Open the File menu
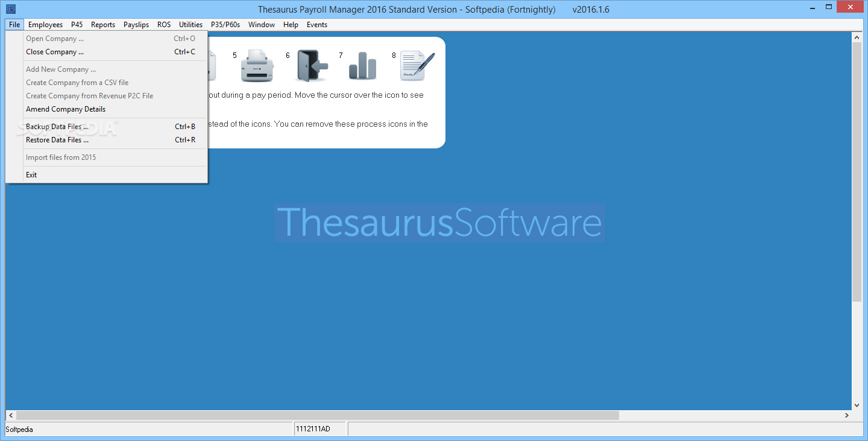 15,25
